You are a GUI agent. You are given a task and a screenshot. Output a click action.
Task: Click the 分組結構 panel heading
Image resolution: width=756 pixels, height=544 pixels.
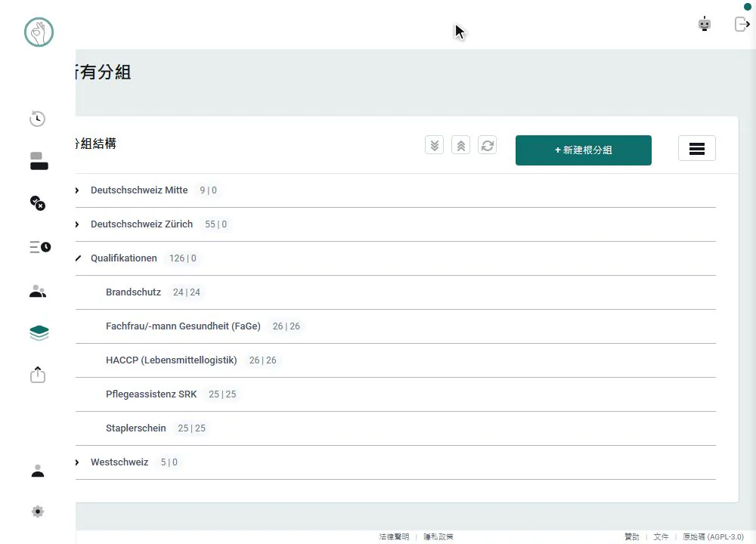(x=96, y=144)
